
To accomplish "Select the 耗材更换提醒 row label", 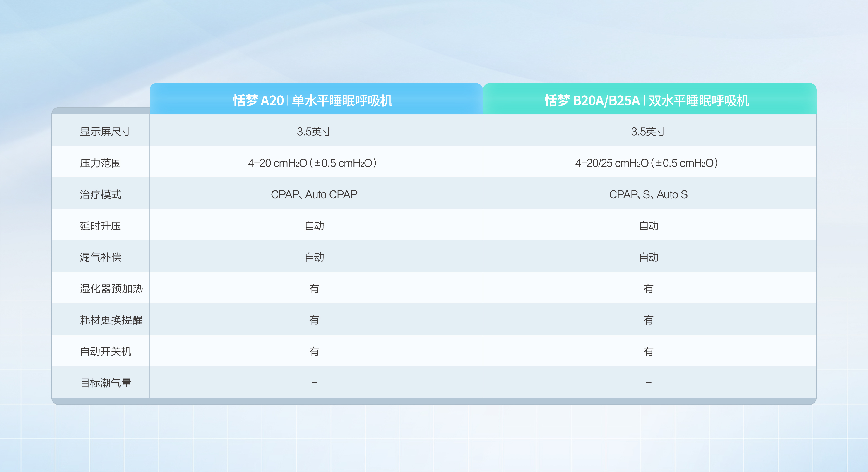I will pos(111,320).
